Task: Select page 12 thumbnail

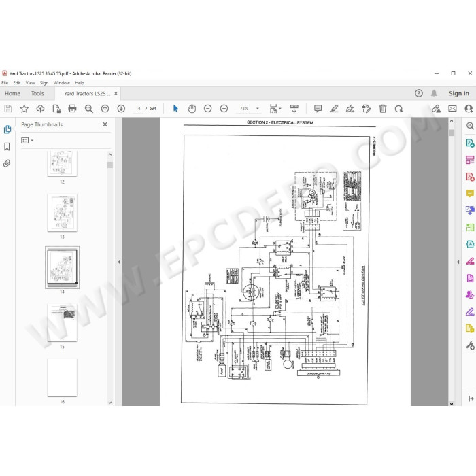Action: point(63,163)
